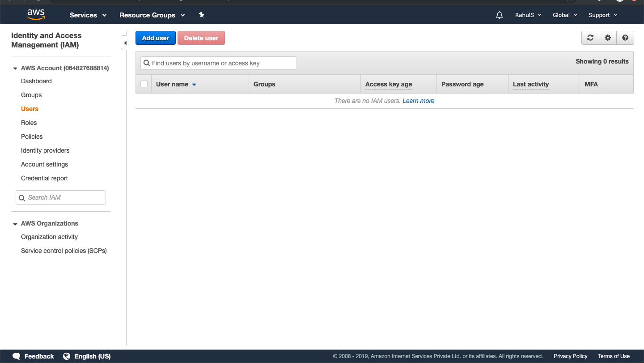
Task: Click the Add user button
Action: click(x=155, y=38)
